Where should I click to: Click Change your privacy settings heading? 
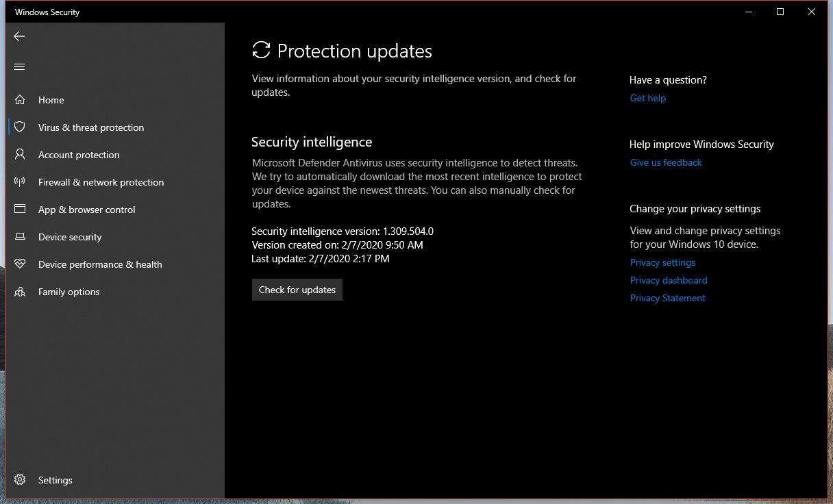click(695, 209)
